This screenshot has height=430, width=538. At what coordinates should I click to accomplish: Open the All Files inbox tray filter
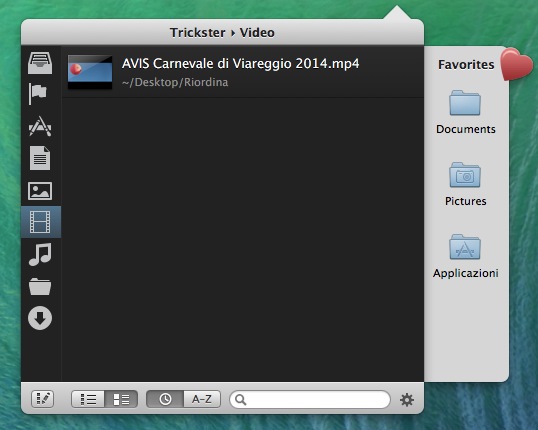tap(40, 63)
